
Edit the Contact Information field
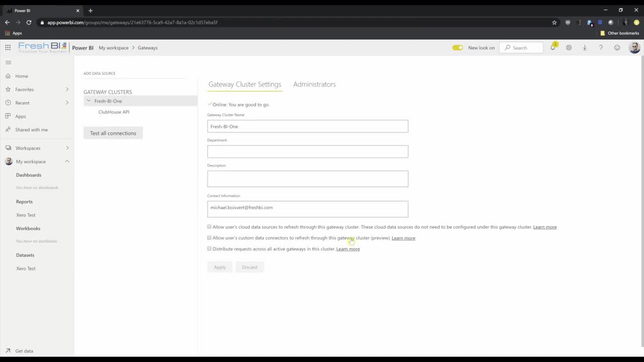(x=307, y=209)
